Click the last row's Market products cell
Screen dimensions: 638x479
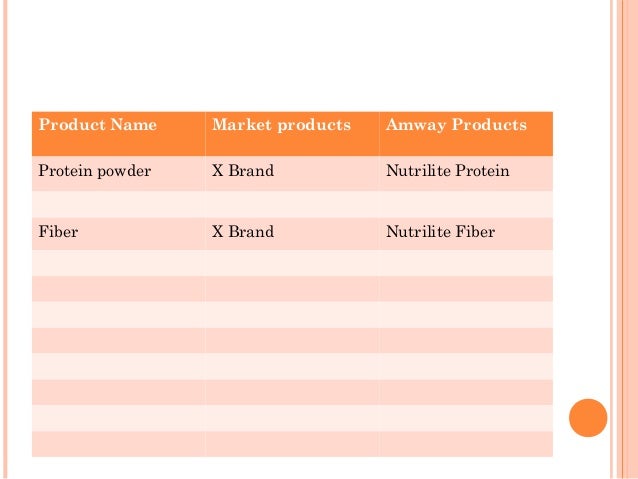(292, 444)
